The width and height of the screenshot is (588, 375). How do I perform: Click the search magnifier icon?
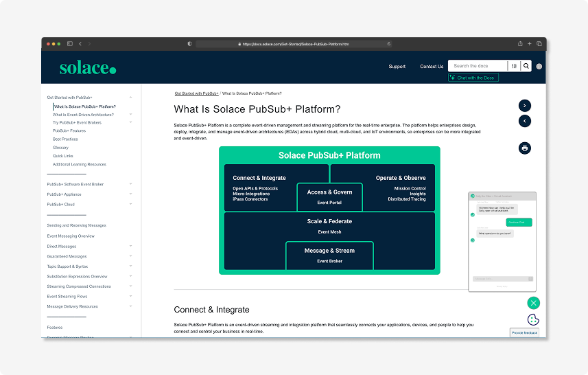tap(526, 66)
